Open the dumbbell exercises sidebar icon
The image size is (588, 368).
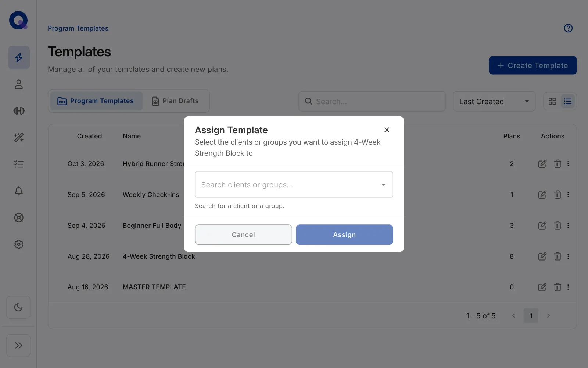[19, 111]
